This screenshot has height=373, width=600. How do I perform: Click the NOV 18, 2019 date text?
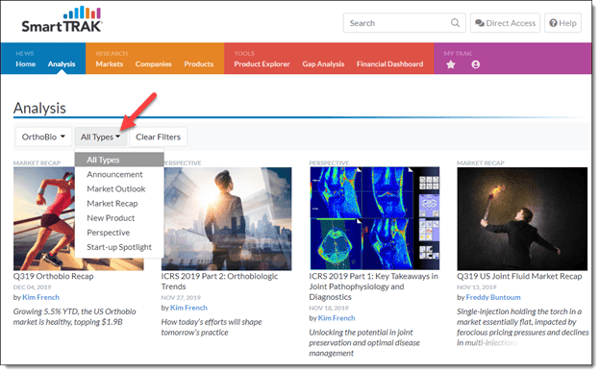point(329,308)
